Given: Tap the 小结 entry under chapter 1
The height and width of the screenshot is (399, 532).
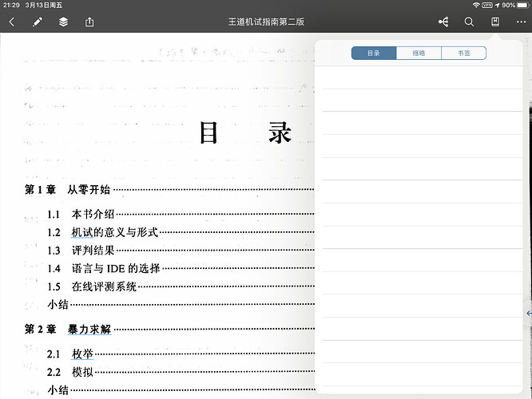Looking at the screenshot, I should tap(58, 304).
